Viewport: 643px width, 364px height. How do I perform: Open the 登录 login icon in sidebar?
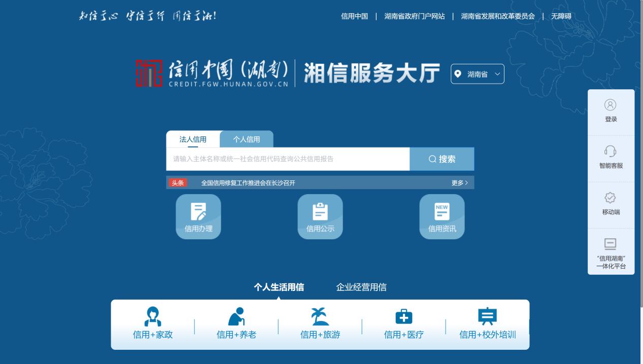coord(611,111)
